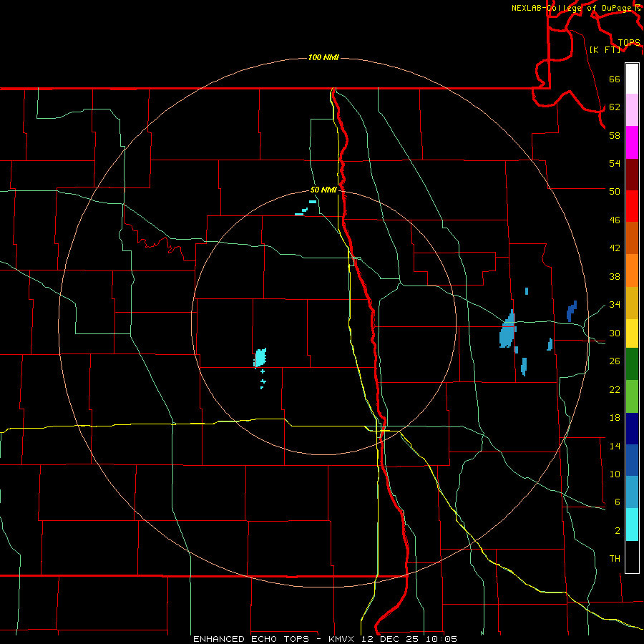Click the medium blue swatch below navy
Viewport: 644px width, 644px height.
point(632,460)
